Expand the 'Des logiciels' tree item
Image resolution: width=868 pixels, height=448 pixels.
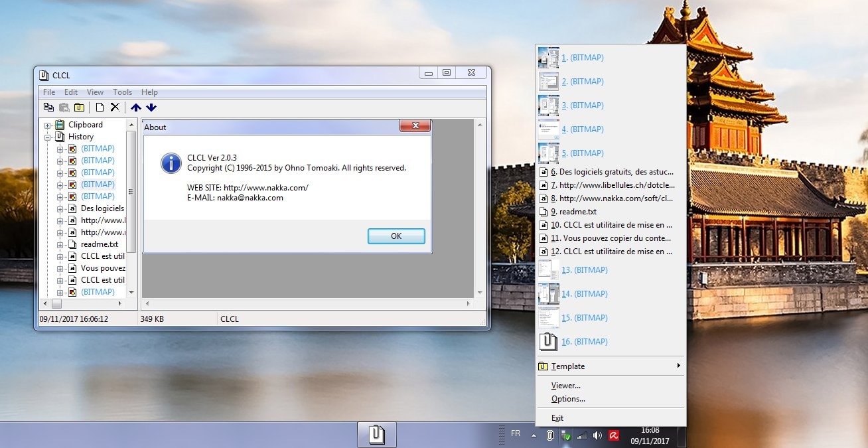(60, 209)
